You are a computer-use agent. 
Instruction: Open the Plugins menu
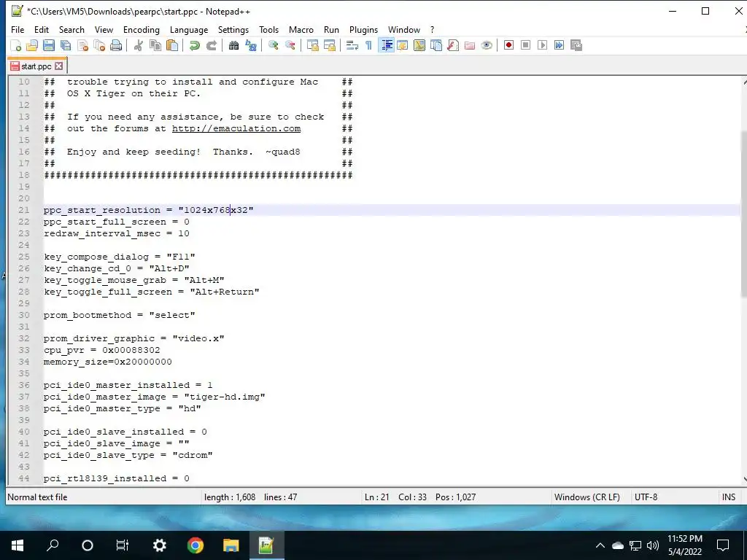pyautogui.click(x=363, y=29)
